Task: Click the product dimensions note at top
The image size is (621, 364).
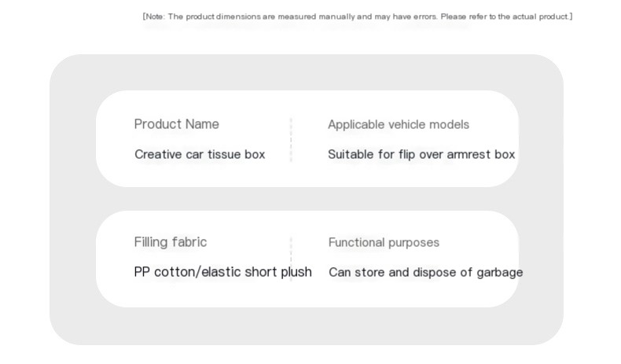Action: [x=358, y=17]
